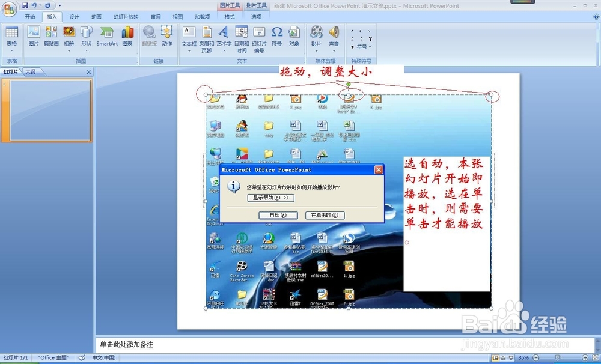601x364 pixels.
Task: Open Customize Quick Access Toolbar arrow
Action: (x=59, y=5)
